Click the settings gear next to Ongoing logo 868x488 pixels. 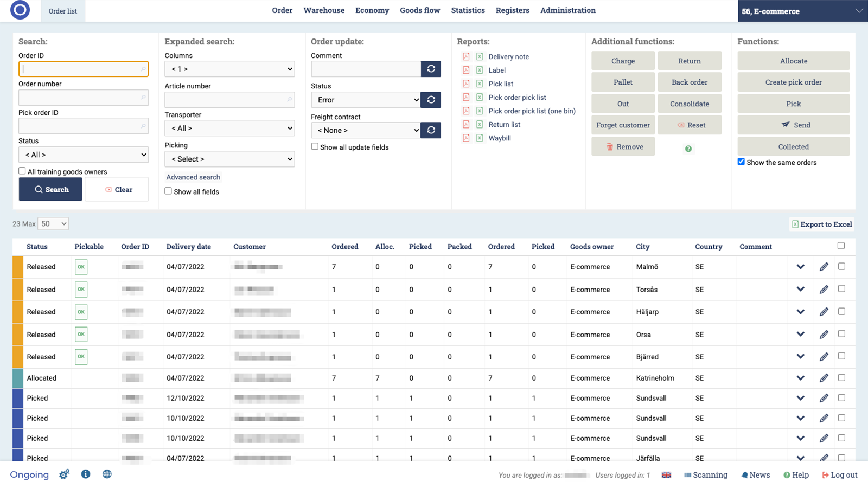tap(63, 474)
